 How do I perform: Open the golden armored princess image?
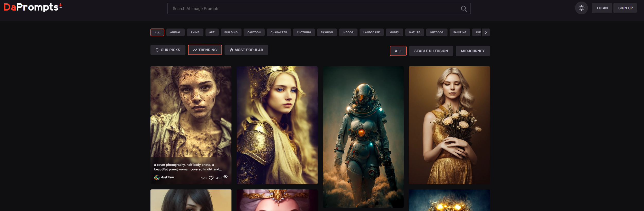click(277, 125)
